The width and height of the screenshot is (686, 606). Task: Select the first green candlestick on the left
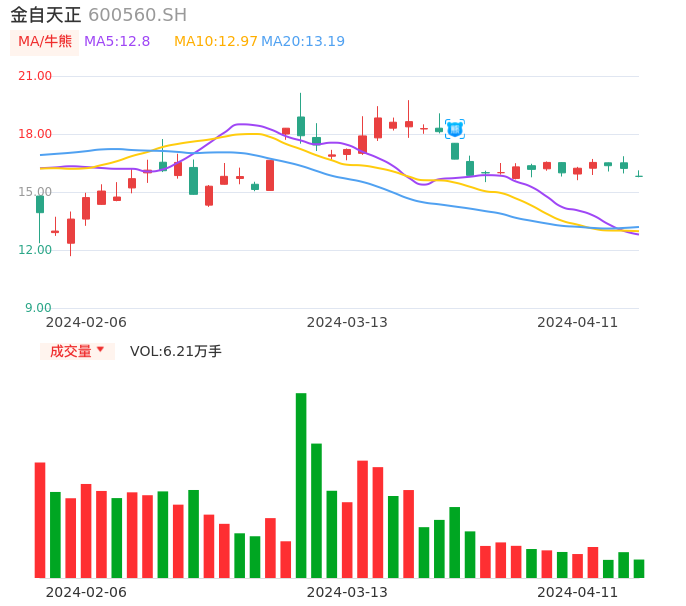(x=40, y=204)
